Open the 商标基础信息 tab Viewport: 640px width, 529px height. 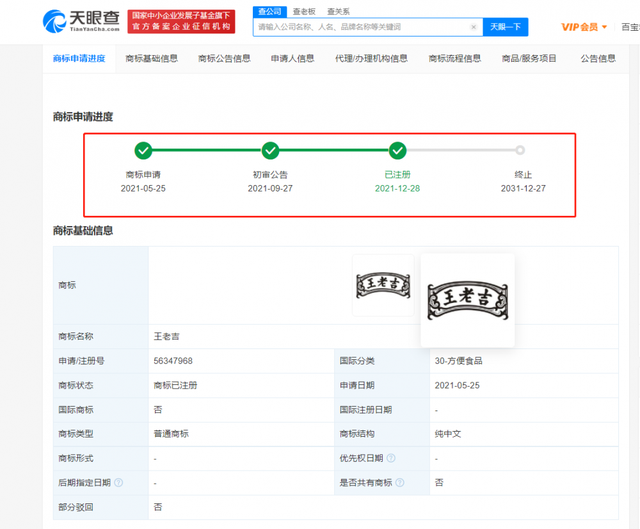(151, 58)
